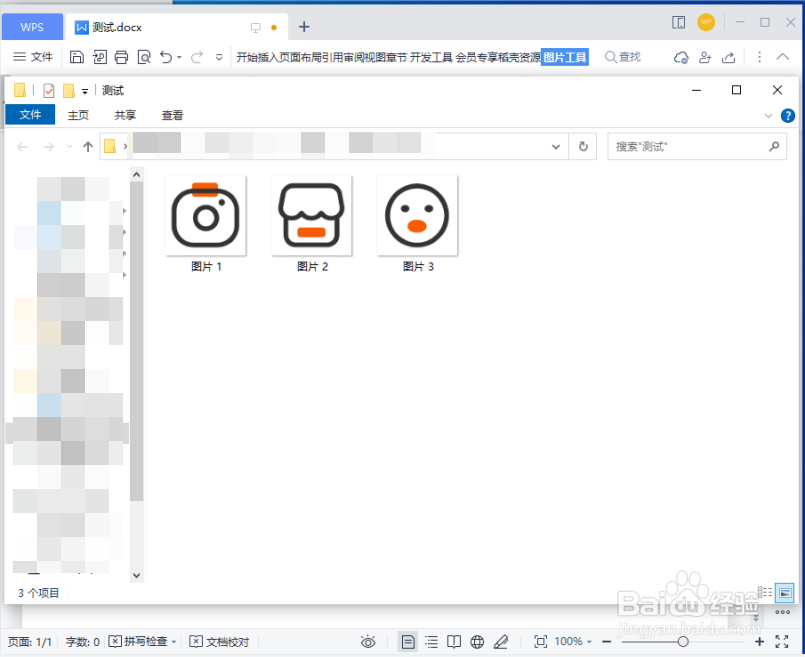Expand the address bar history dropdown
This screenshot has width=805, height=657.
coord(555,147)
